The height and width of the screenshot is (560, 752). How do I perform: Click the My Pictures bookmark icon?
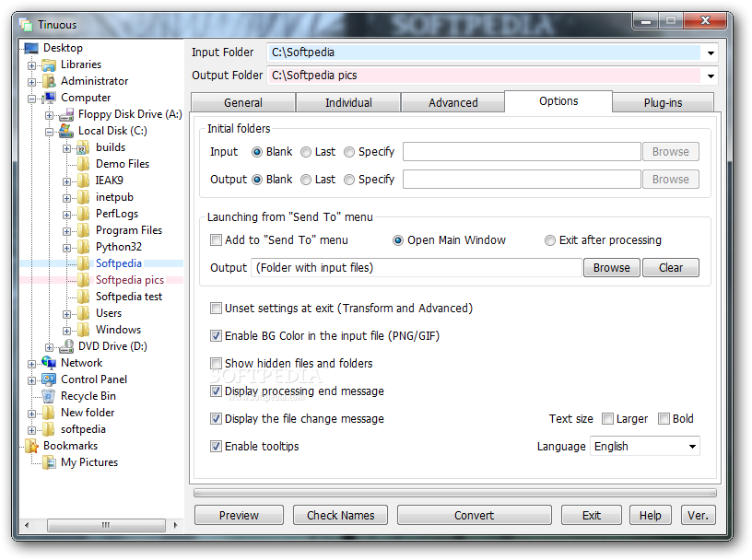click(x=49, y=462)
